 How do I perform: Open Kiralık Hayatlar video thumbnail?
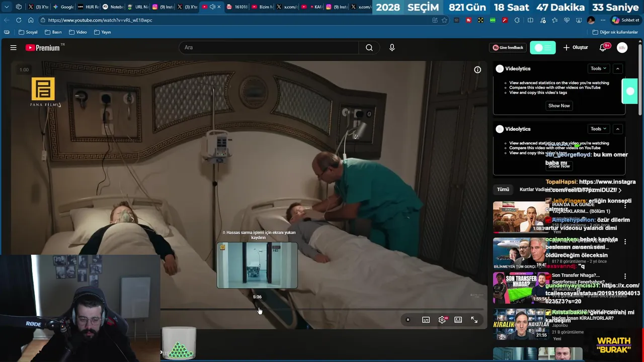(x=520, y=324)
